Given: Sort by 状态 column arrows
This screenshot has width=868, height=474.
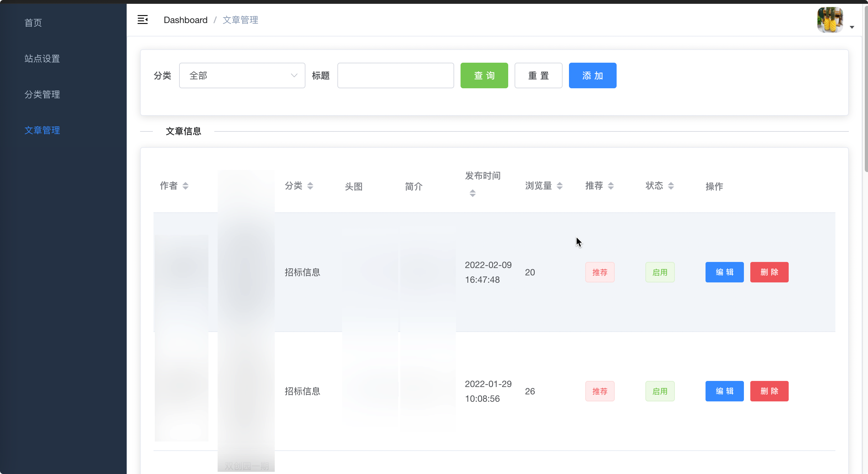Looking at the screenshot, I should pos(671,186).
